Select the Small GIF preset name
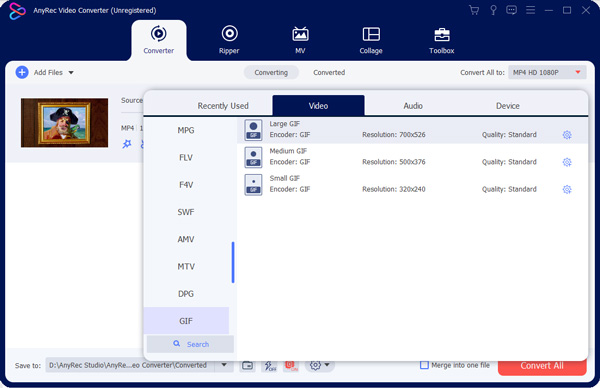This screenshot has width=600, height=388. coord(285,178)
